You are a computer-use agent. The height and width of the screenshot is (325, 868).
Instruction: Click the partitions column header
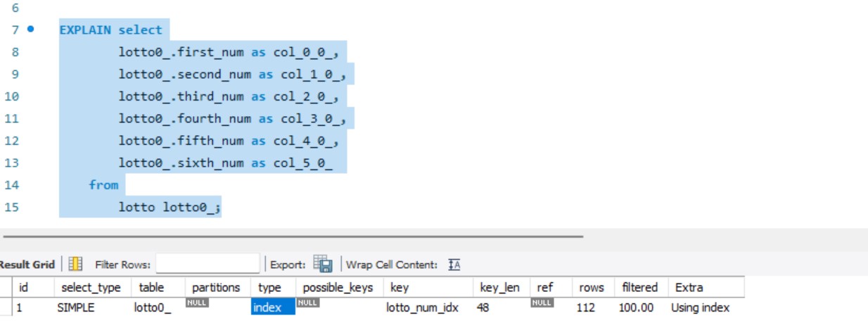217,287
